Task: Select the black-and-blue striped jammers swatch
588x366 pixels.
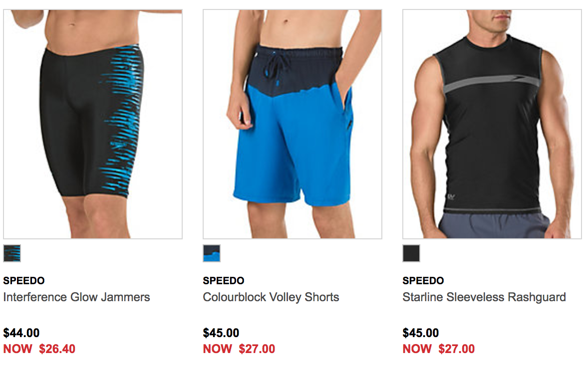Action: 12,253
